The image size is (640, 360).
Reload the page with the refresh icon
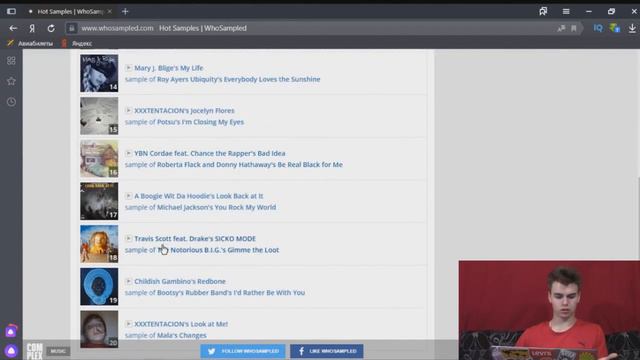tap(51, 28)
